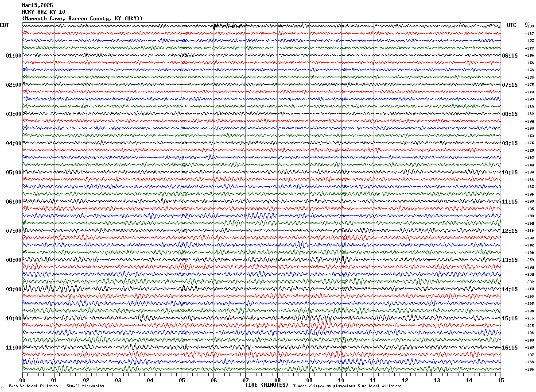
Task: Select the CDT timezone label
Action: [x=4, y=25]
